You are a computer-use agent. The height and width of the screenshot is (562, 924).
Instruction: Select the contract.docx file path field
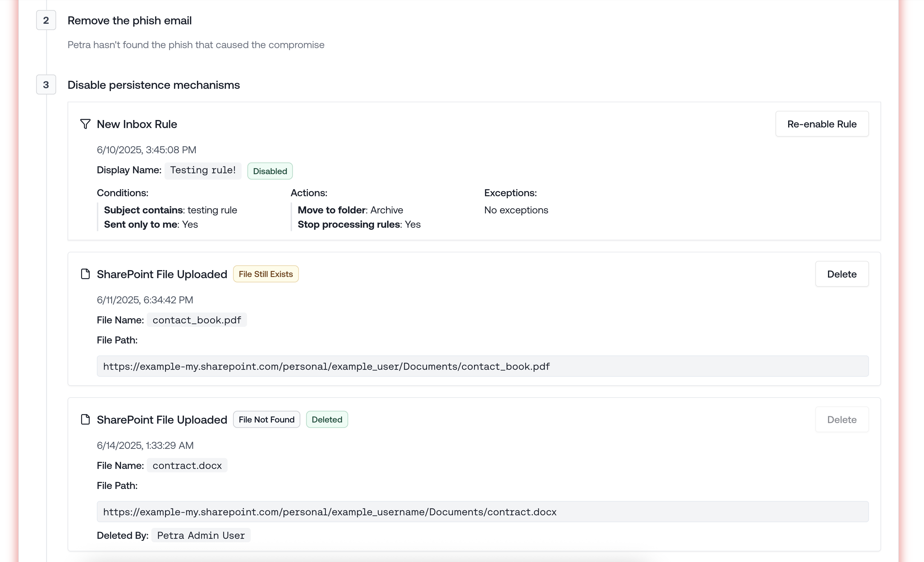pos(482,512)
